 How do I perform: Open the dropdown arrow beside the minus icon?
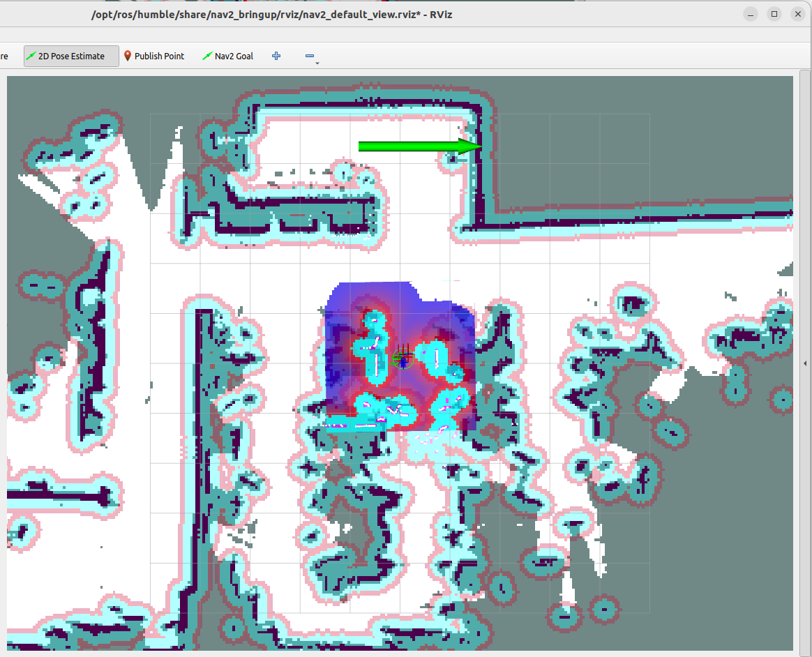coord(317,63)
